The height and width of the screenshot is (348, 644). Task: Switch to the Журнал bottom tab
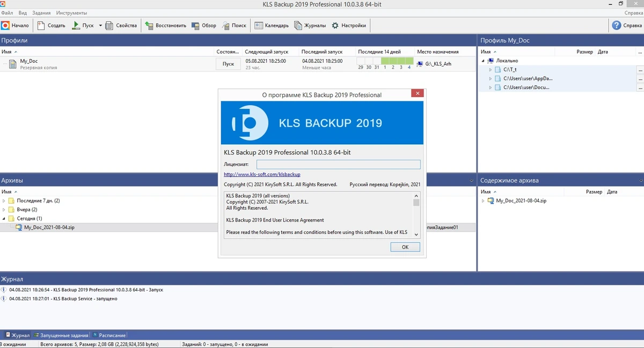17,335
